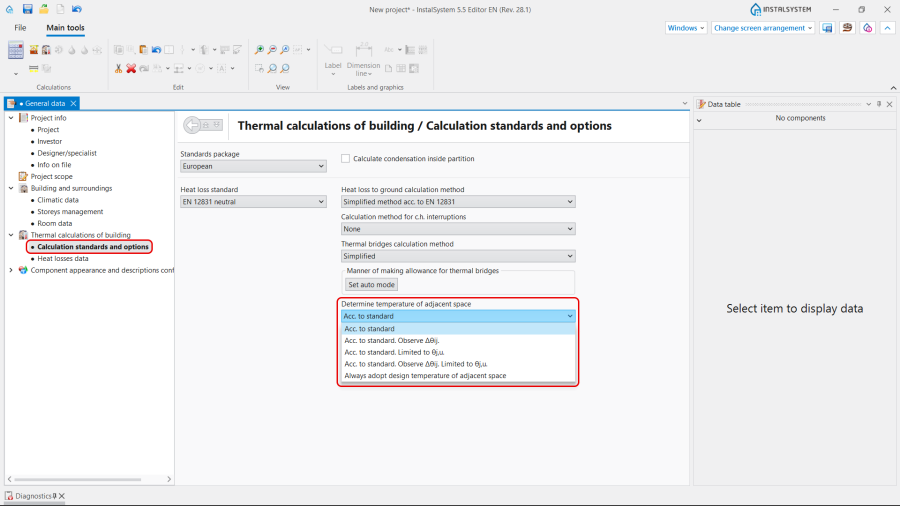
Task: Open the Diagnostics panel tab
Action: 32,496
